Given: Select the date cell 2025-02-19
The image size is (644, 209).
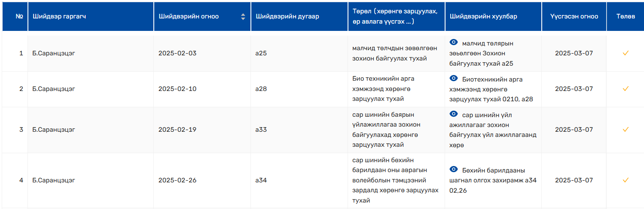Looking at the screenshot, I should [177, 130].
